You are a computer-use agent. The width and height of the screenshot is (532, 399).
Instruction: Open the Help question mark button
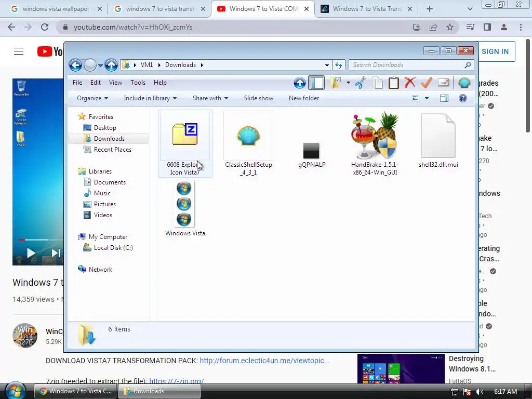coord(463,98)
